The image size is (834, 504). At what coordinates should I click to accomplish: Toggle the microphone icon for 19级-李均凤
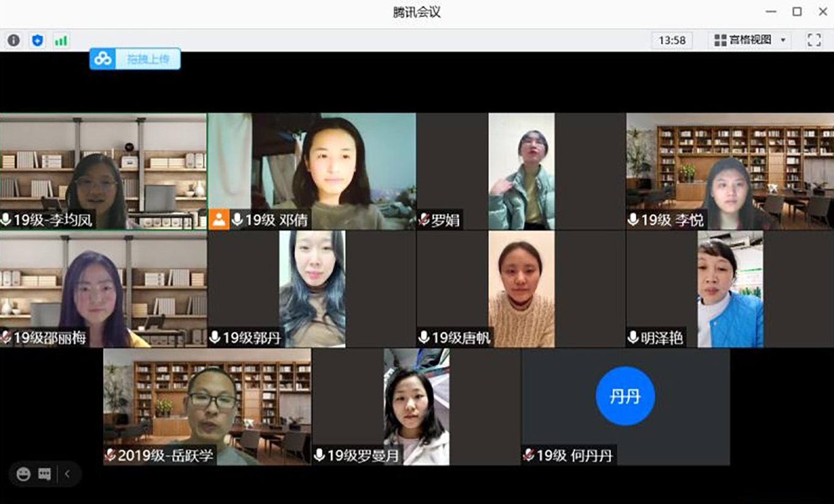point(6,220)
